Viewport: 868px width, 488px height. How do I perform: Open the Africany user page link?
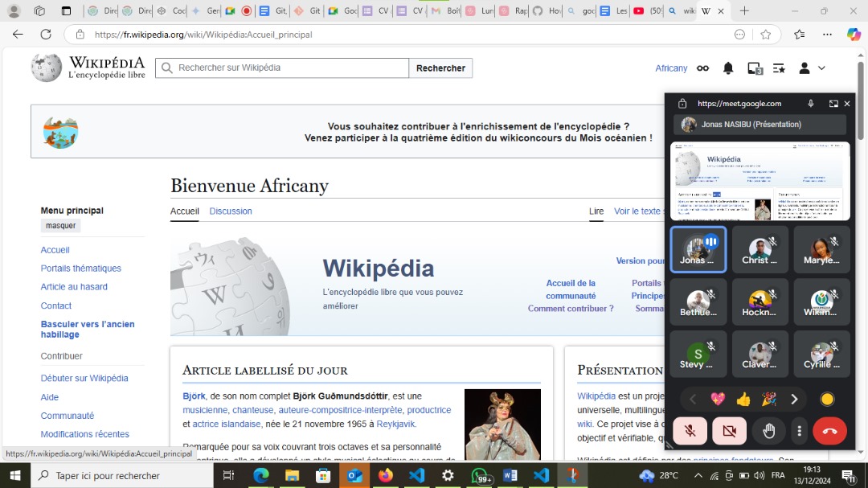(x=671, y=68)
